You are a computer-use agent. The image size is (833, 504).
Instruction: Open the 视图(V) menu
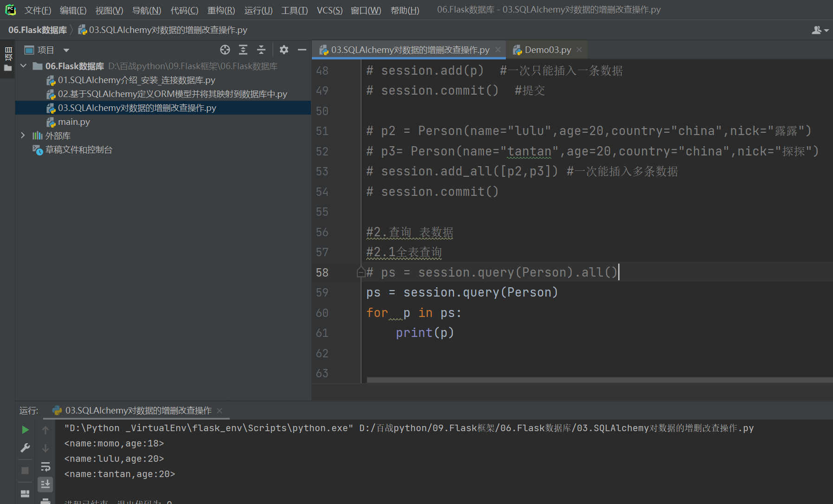pyautogui.click(x=109, y=10)
